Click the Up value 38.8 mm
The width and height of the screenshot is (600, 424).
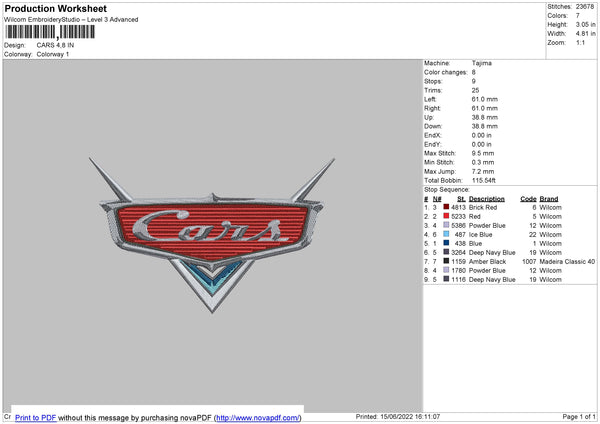484,117
